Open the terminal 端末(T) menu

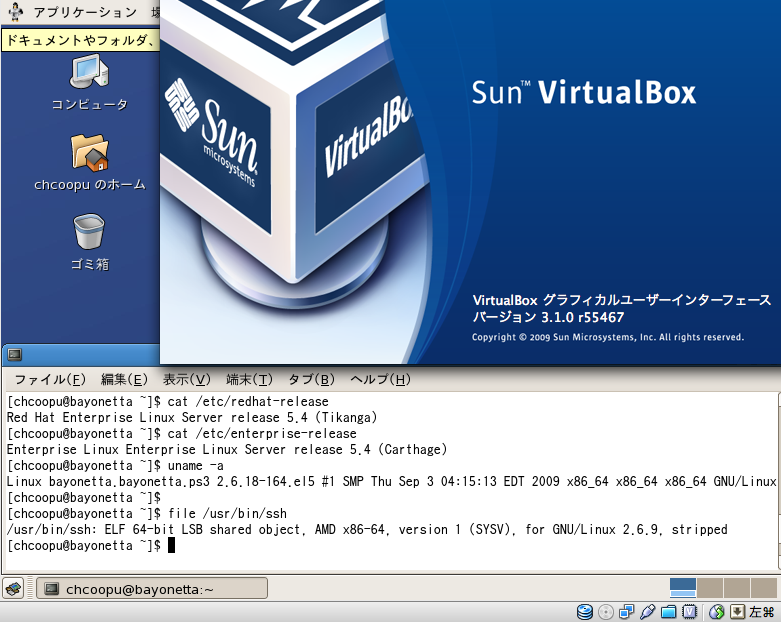click(250, 379)
